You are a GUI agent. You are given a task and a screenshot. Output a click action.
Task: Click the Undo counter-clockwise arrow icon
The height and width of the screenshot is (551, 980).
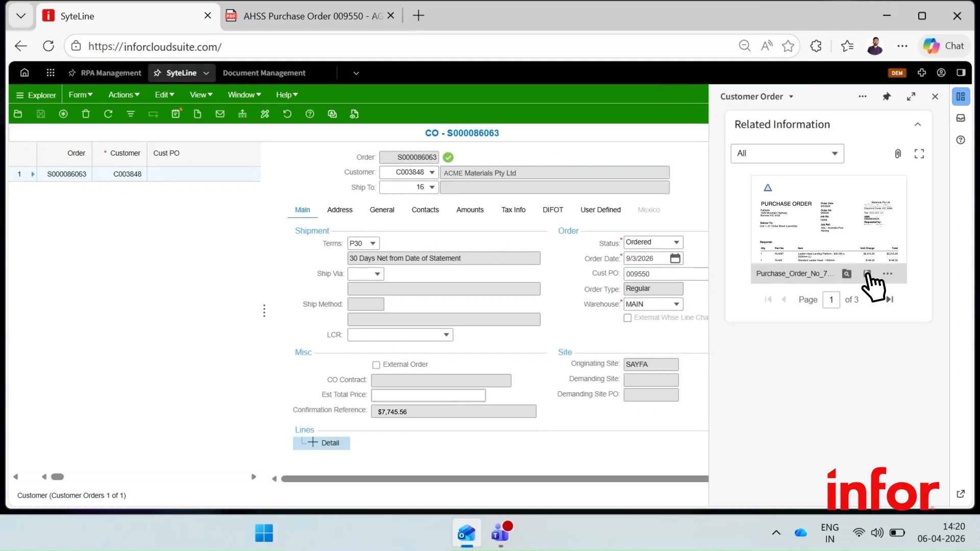287,114
